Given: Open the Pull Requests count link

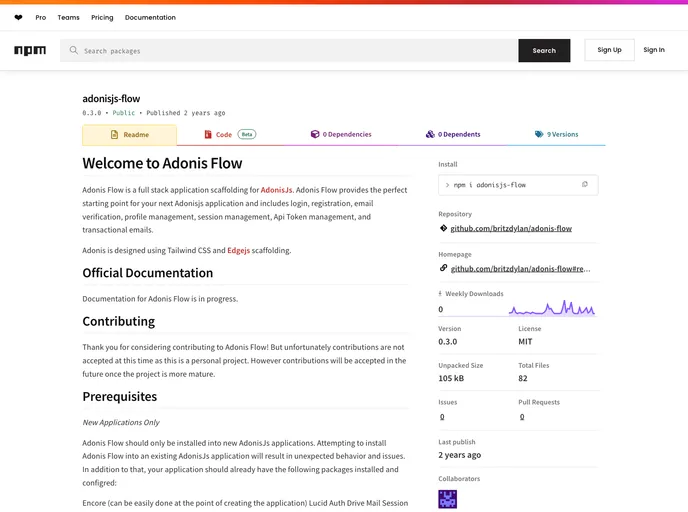Looking at the screenshot, I should [522, 417].
